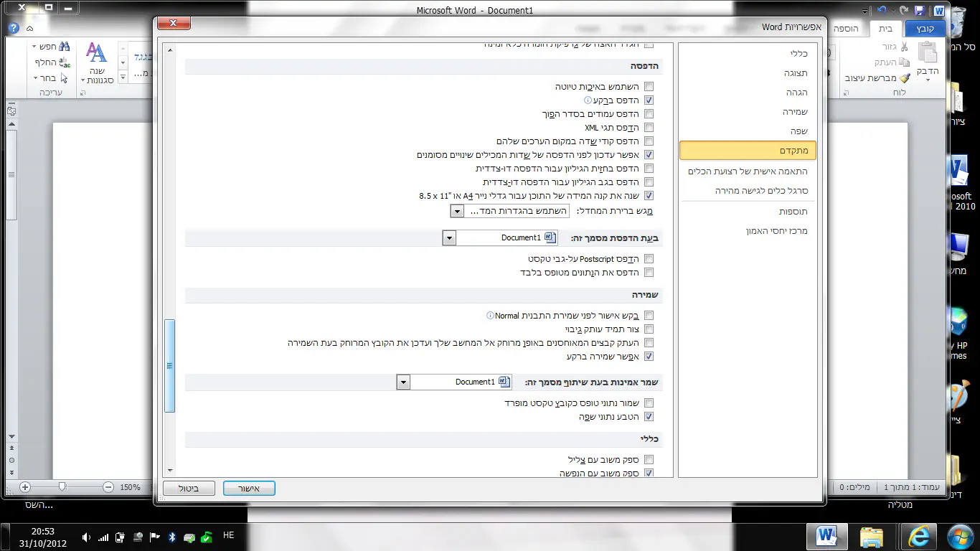The image size is (980, 551).
Task: Click the Undo arrow icon
Action: tap(882, 11)
